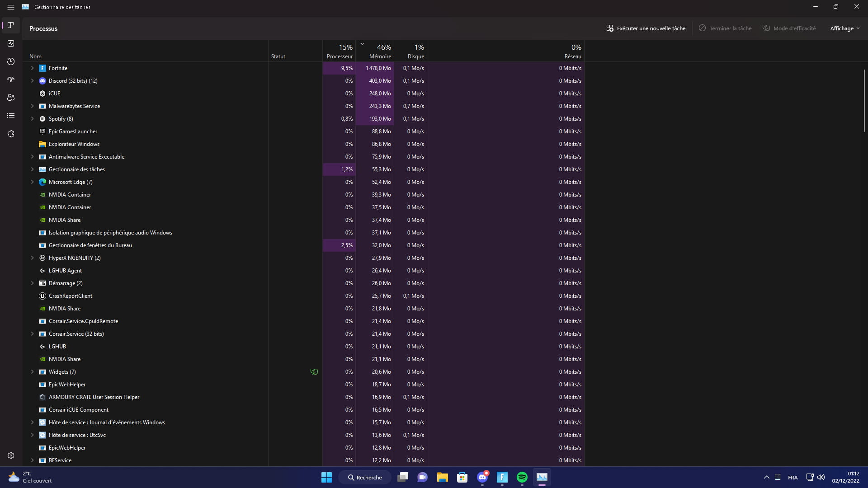This screenshot has height=488, width=868.
Task: Click the iCUE process icon
Action: 42,94
